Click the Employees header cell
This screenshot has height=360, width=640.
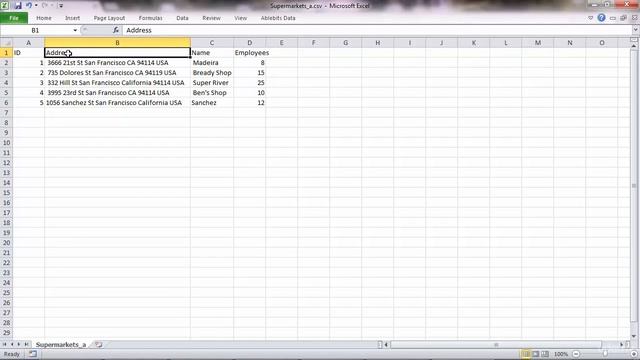click(x=249, y=53)
